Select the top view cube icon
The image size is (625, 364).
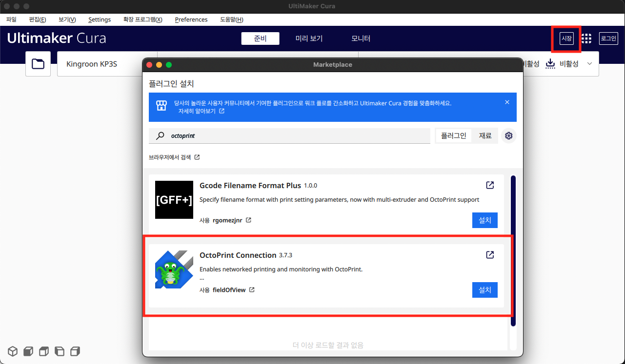pyautogui.click(x=44, y=351)
